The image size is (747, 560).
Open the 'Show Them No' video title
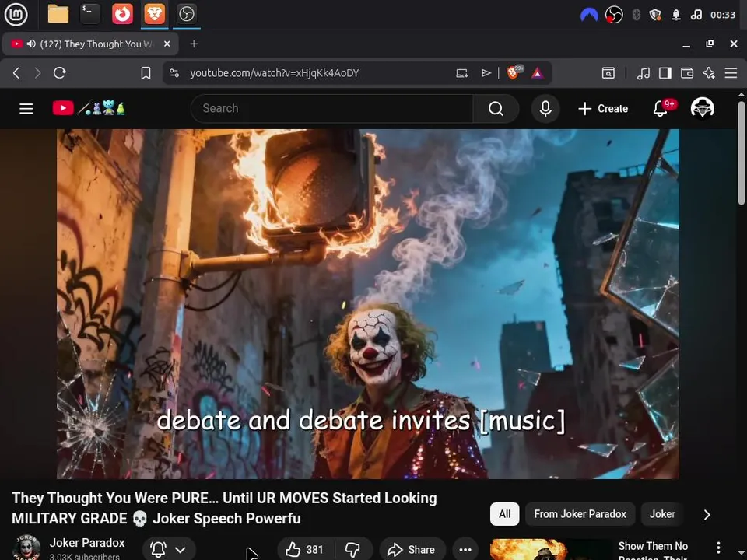pyautogui.click(x=653, y=551)
